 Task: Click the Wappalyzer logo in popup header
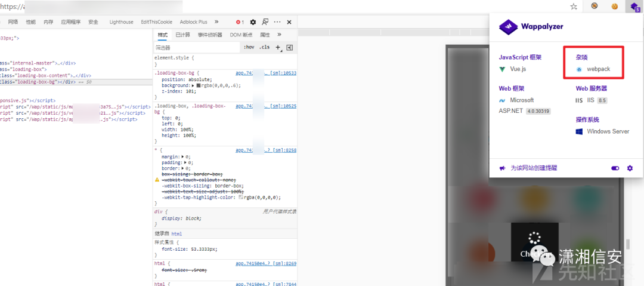click(531, 27)
